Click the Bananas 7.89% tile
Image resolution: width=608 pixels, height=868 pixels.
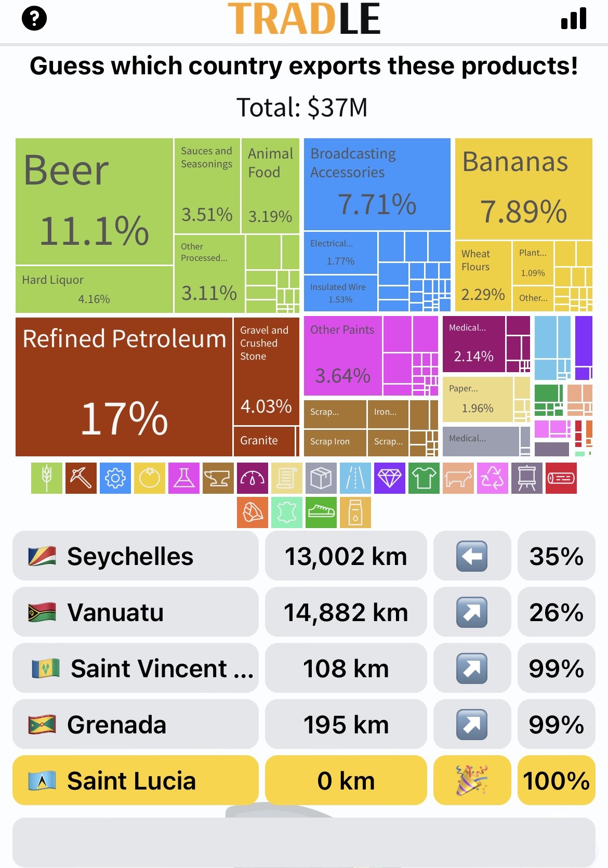pyautogui.click(x=523, y=188)
